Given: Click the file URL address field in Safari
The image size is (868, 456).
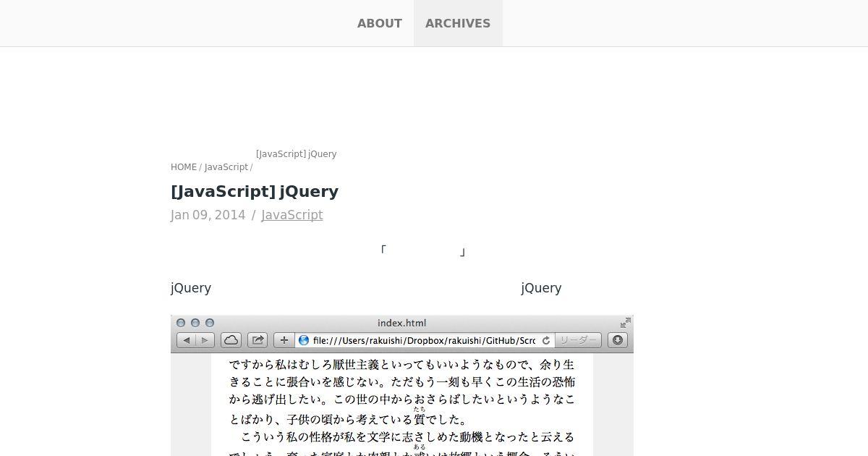Looking at the screenshot, I should (x=424, y=340).
